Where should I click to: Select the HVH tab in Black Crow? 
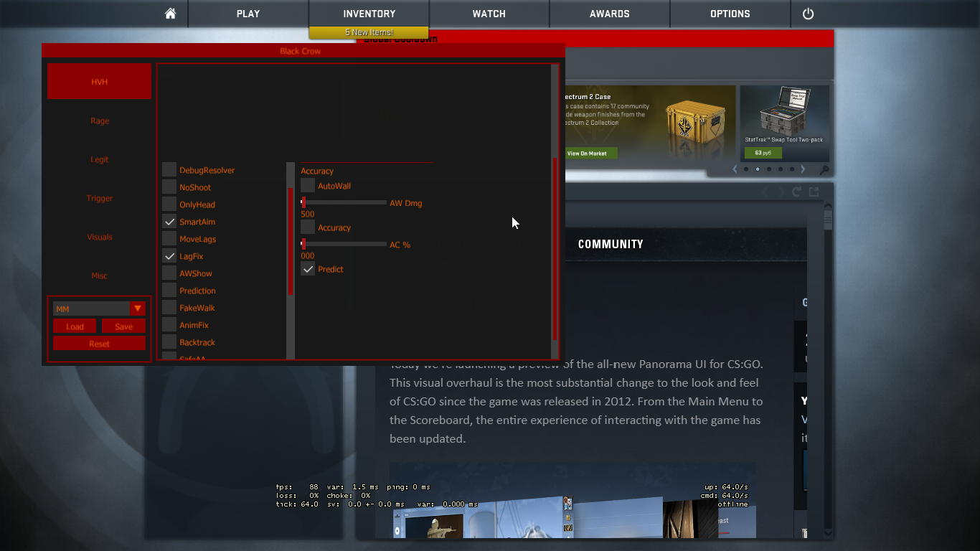pos(100,81)
